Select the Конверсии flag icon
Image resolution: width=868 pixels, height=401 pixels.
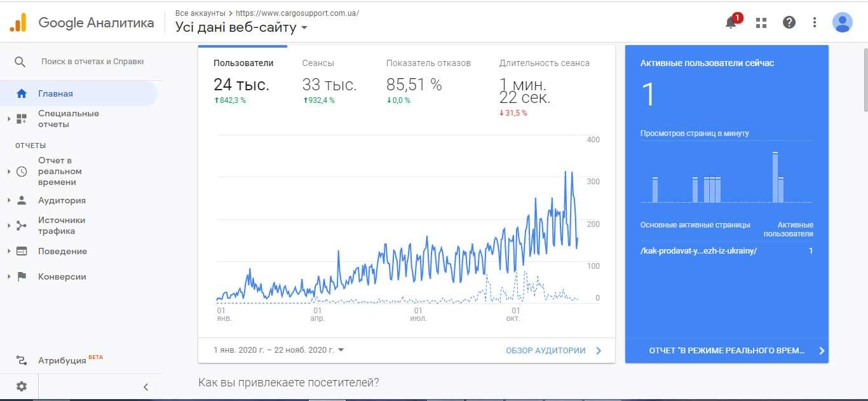pyautogui.click(x=20, y=276)
